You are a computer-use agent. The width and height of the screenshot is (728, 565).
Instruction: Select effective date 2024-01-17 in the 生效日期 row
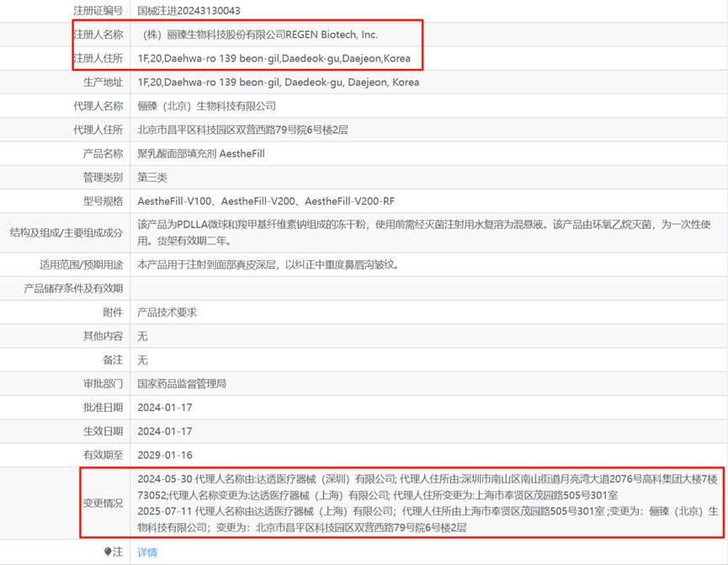tap(165, 431)
